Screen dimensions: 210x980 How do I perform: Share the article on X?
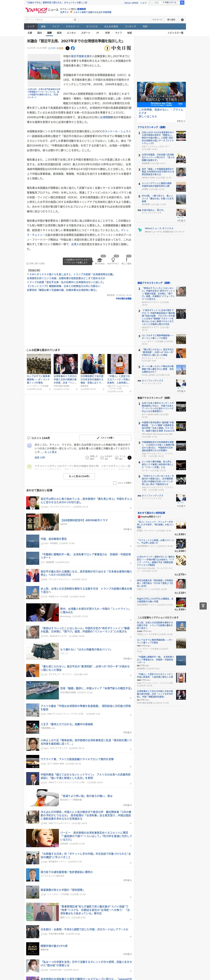67,48
